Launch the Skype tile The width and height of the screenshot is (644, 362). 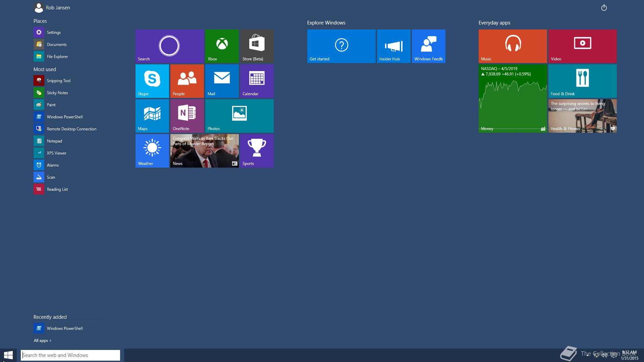pos(152,81)
